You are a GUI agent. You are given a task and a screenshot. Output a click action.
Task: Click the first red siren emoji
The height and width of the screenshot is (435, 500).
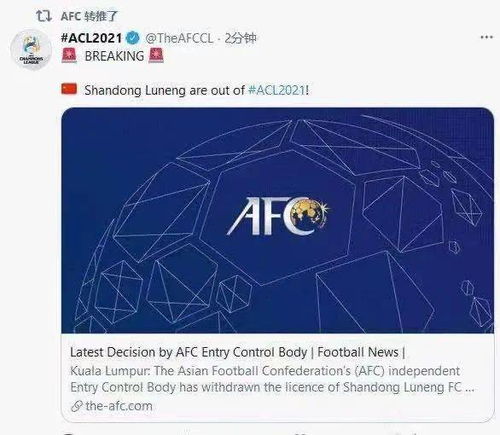coord(69,55)
